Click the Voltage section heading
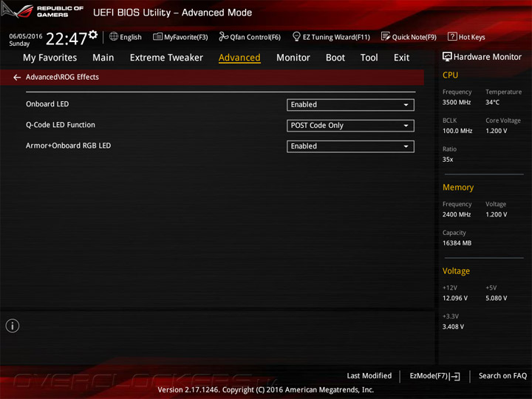This screenshot has width=532, height=399. click(x=456, y=271)
